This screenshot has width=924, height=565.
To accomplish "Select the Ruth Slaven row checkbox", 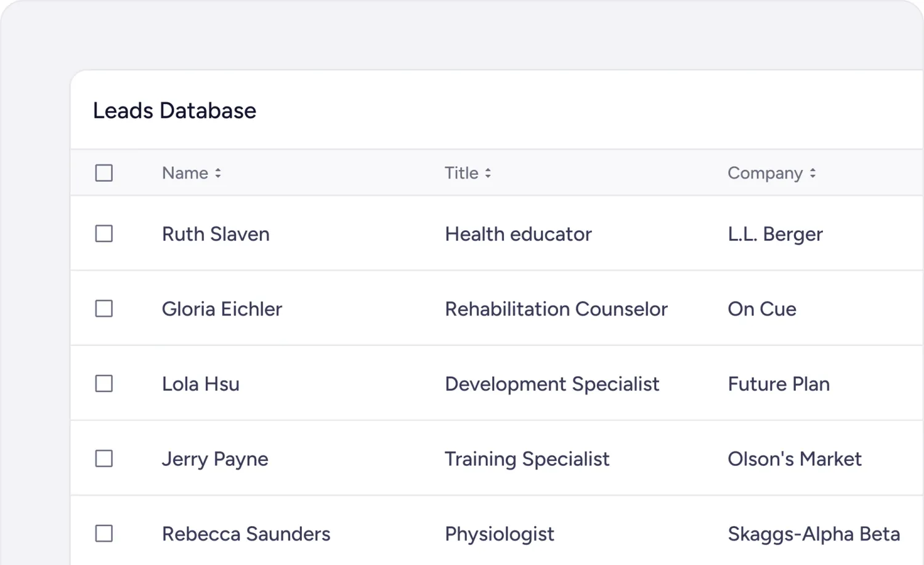I will click(104, 234).
